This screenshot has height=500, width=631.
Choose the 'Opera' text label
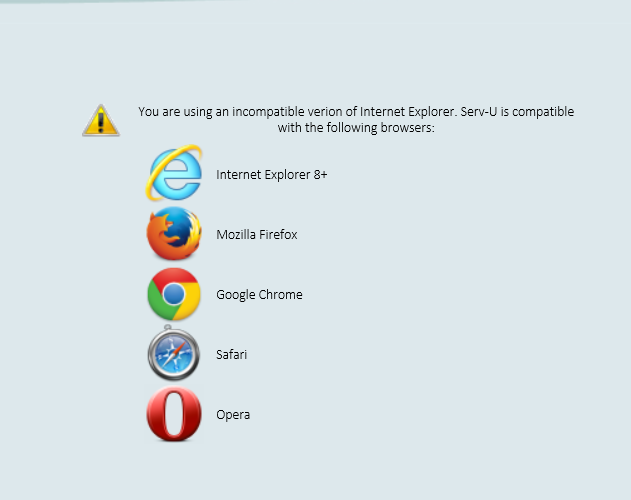[233, 415]
